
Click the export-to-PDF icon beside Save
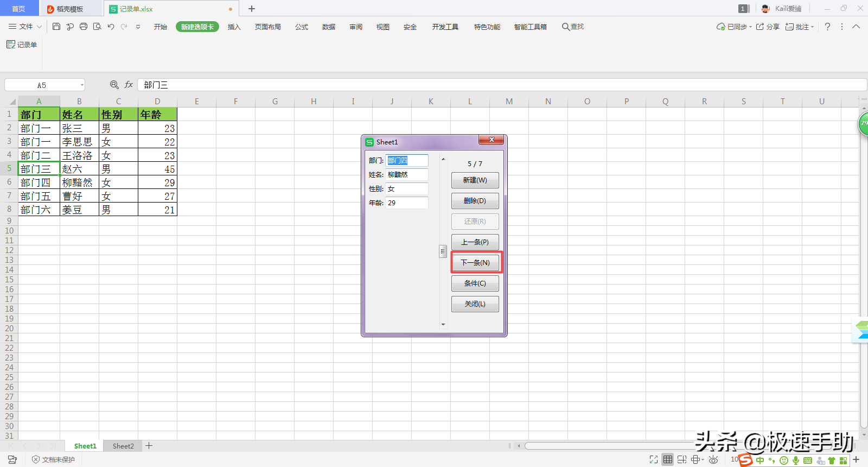tap(70, 27)
